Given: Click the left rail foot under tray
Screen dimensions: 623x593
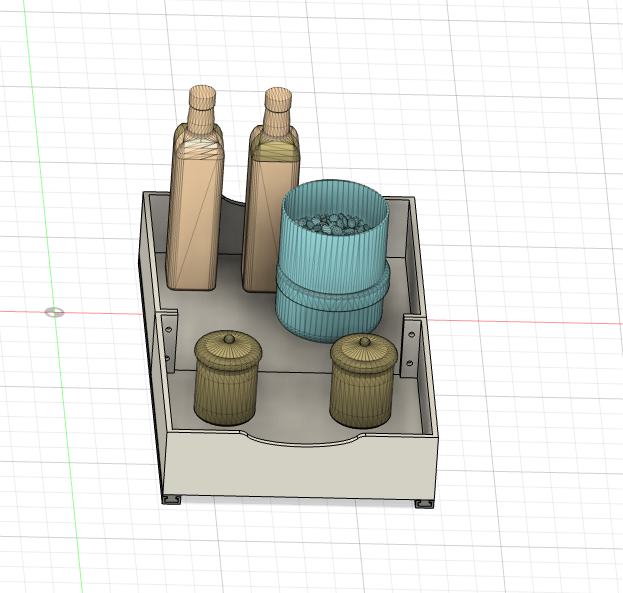Looking at the screenshot, I should tap(172, 499).
